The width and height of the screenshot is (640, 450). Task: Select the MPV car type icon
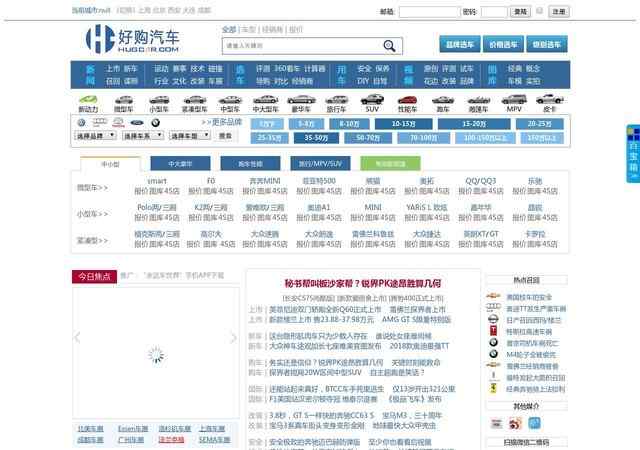[x=513, y=102]
